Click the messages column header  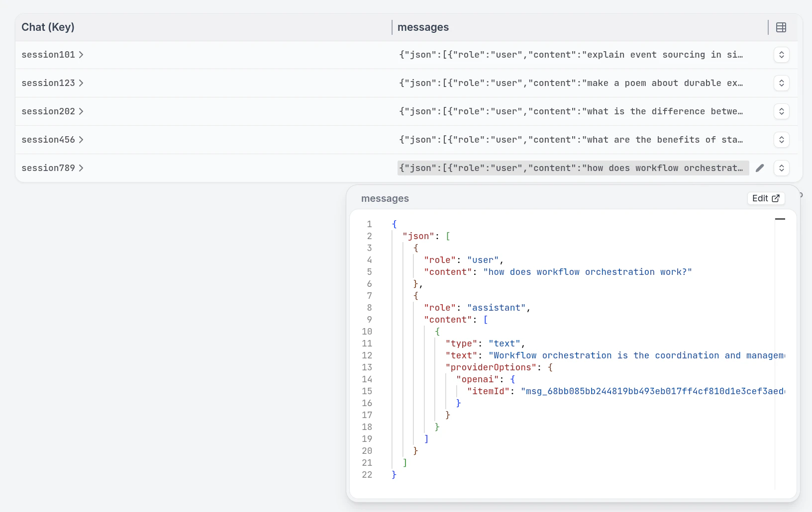(x=423, y=27)
